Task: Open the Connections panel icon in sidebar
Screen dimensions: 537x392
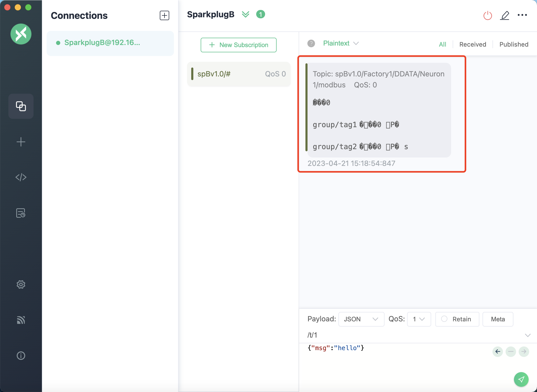Action: coord(21,106)
